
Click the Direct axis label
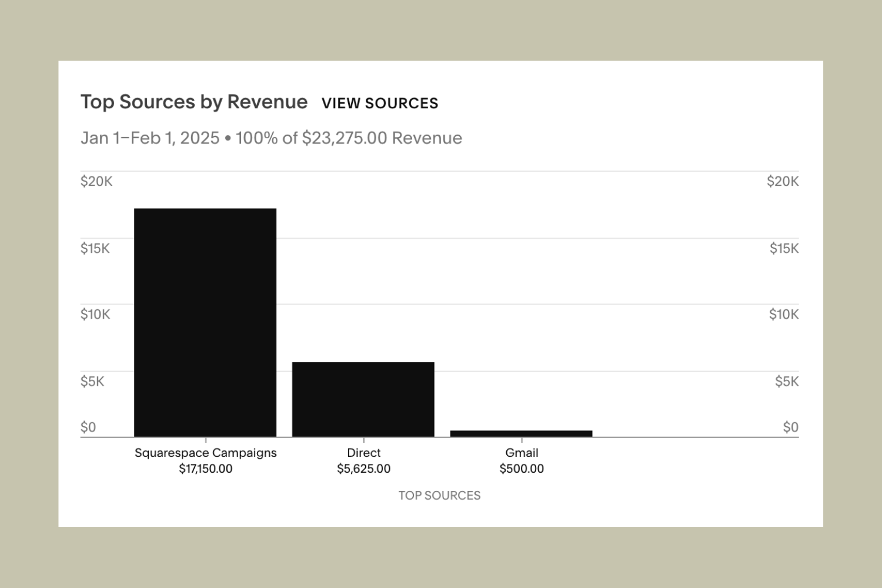[x=363, y=453]
